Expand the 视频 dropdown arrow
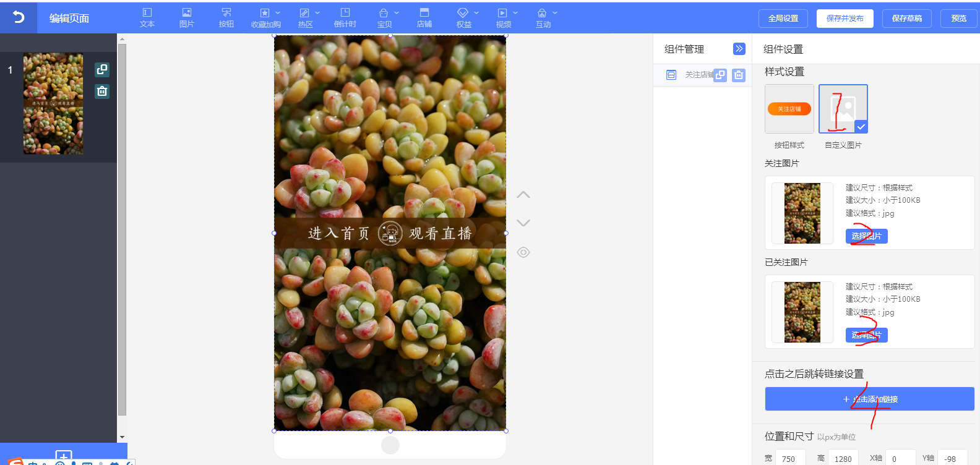 point(515,13)
